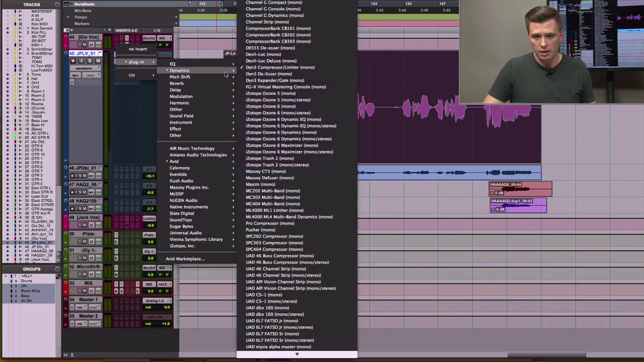This screenshot has height=362, width=644.
Task: Click the show/hide track list arrow icon
Action: [x=65, y=355]
